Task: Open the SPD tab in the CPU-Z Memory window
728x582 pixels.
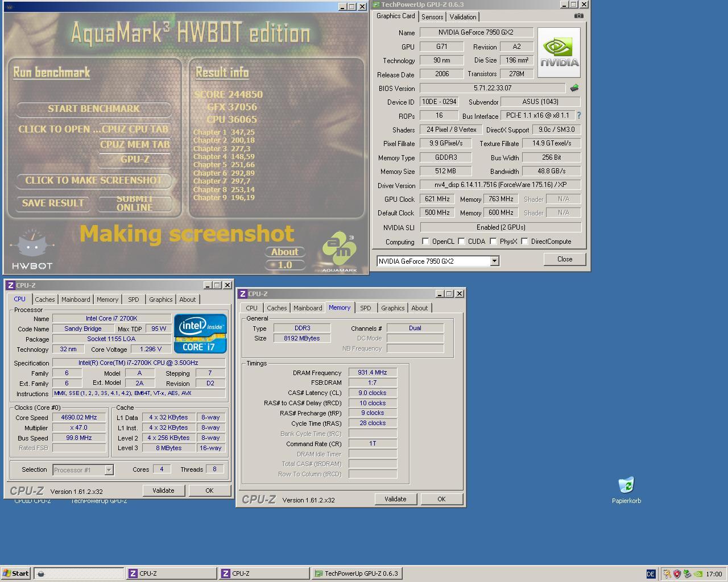Action: tap(366, 308)
